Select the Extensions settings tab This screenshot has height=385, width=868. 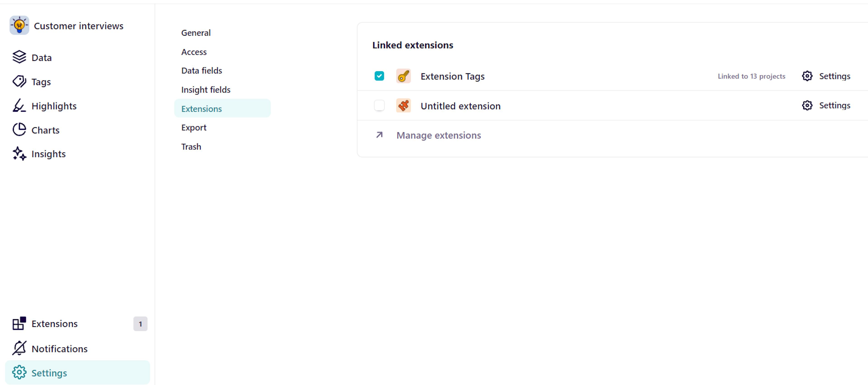[x=201, y=108]
